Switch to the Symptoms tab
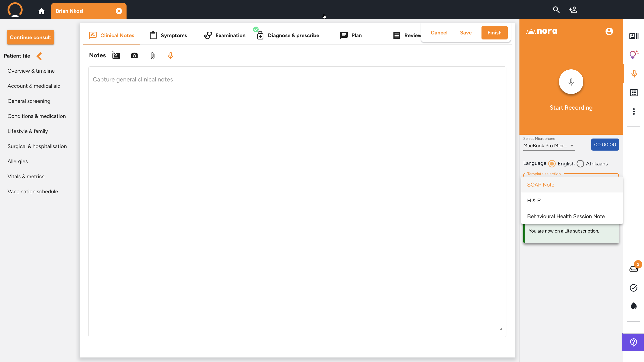 pyautogui.click(x=168, y=35)
